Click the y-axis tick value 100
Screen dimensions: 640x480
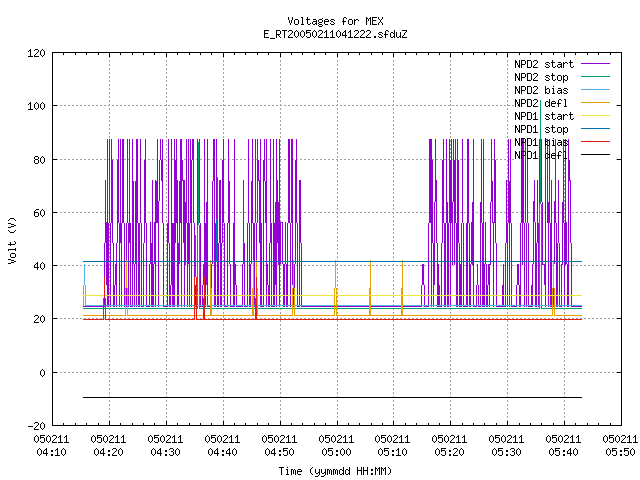36,106
